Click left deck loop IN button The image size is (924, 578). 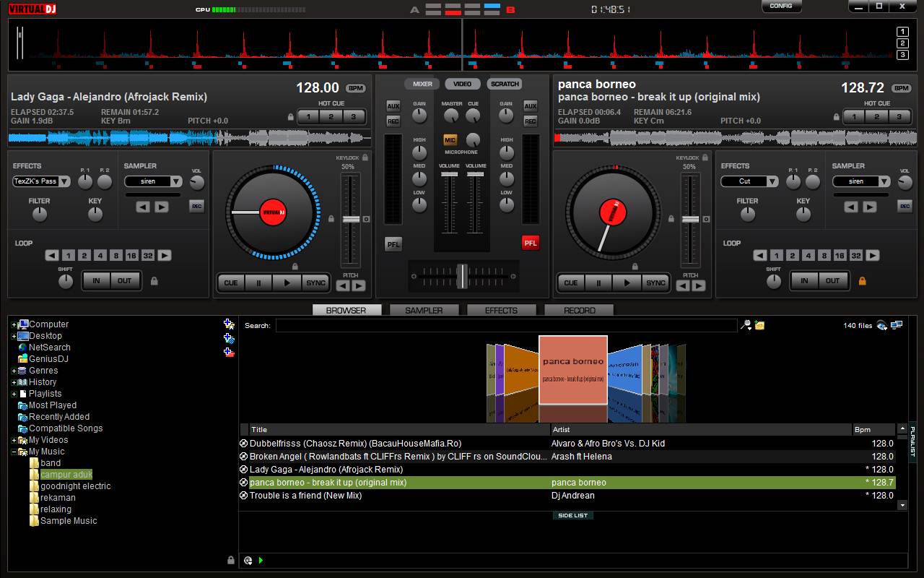(x=96, y=280)
